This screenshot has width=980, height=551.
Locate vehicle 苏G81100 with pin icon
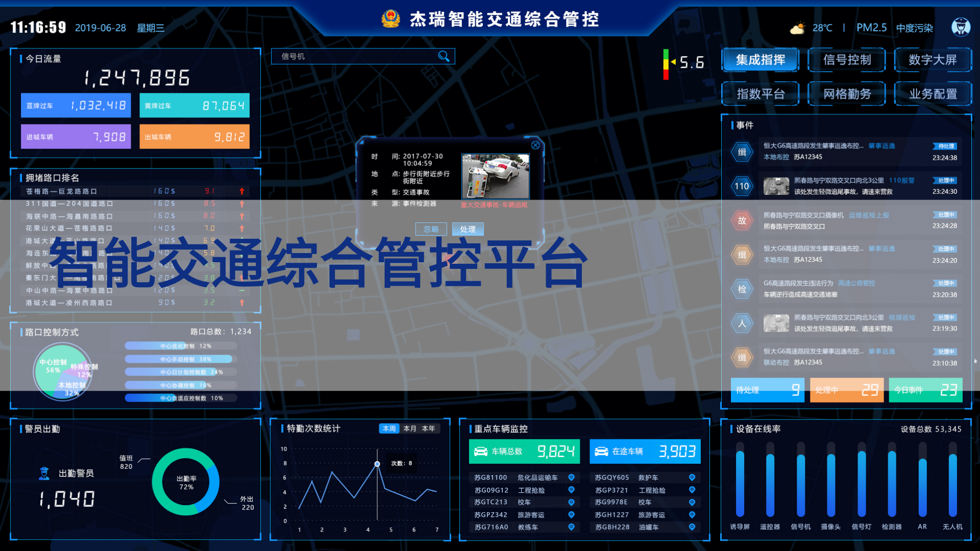(571, 478)
